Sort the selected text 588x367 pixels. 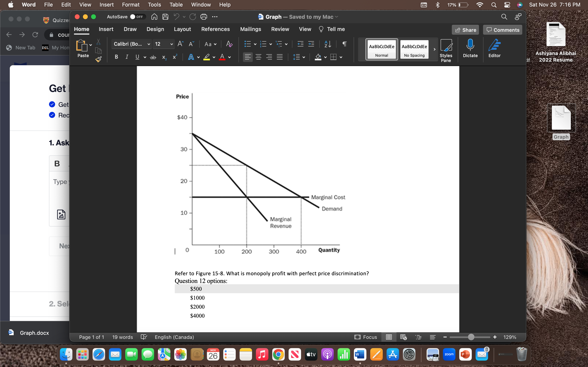(x=327, y=44)
